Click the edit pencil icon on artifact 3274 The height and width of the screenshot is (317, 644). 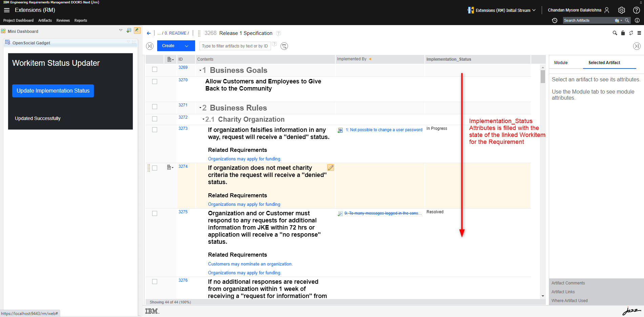pyautogui.click(x=330, y=167)
